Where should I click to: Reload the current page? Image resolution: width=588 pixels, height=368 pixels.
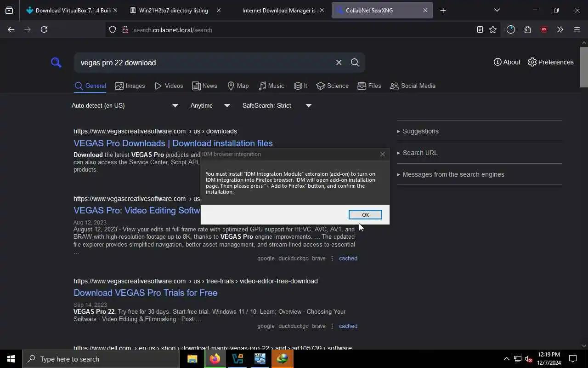click(x=44, y=29)
